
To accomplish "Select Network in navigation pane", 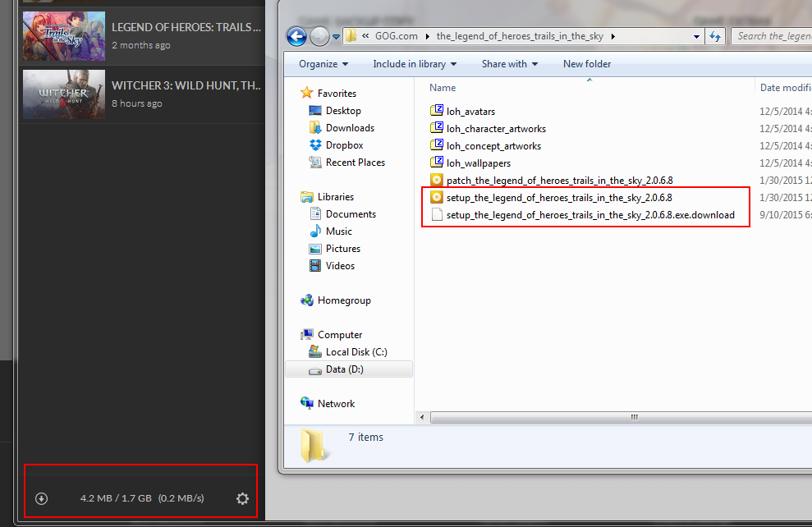I will point(336,403).
